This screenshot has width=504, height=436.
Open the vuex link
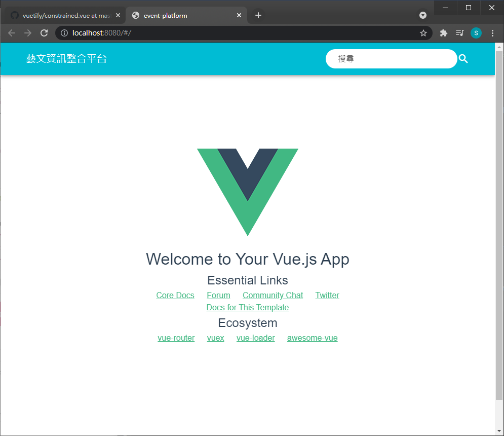pos(216,338)
